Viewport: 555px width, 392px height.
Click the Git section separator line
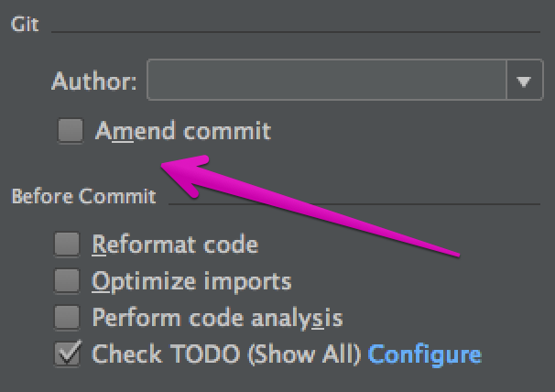(293, 32)
